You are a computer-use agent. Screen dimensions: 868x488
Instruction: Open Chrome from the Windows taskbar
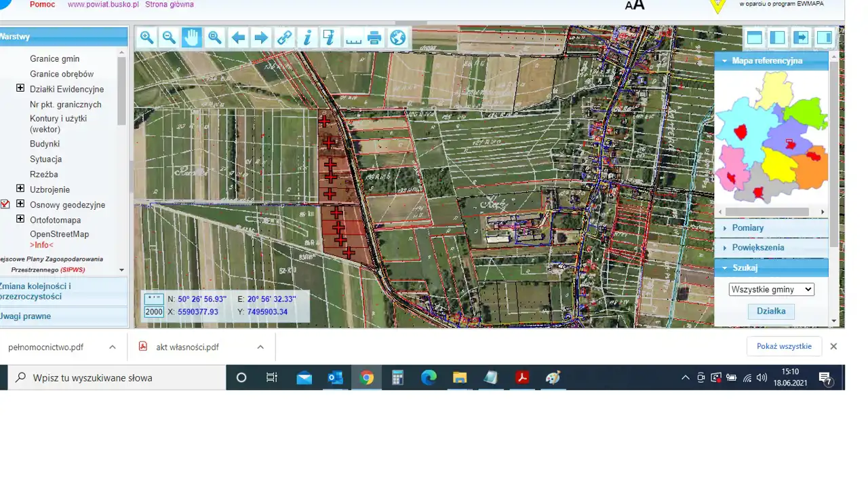tap(367, 378)
